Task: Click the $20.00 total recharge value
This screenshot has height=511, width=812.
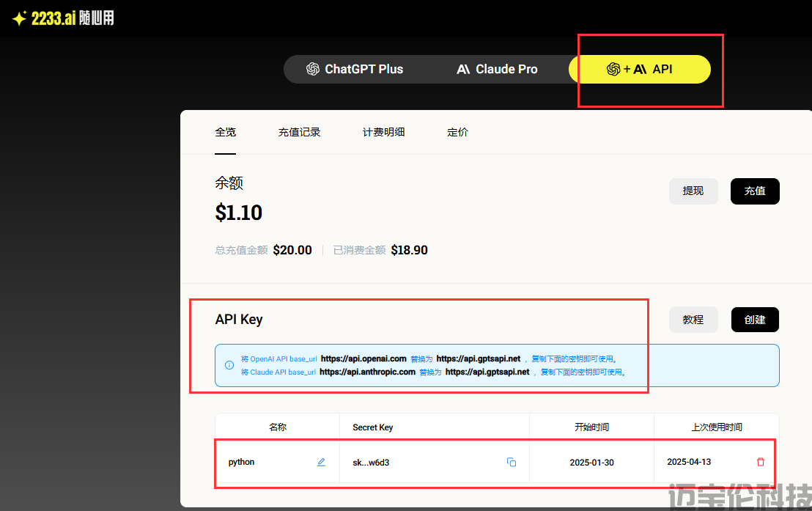Action: pyautogui.click(x=292, y=250)
